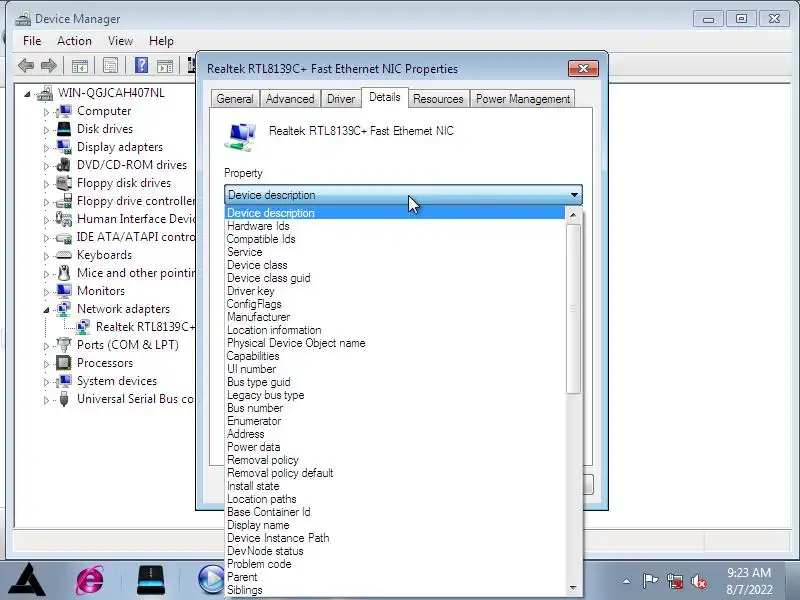
Task: Click the Monitors category icon
Action: pyautogui.click(x=64, y=291)
